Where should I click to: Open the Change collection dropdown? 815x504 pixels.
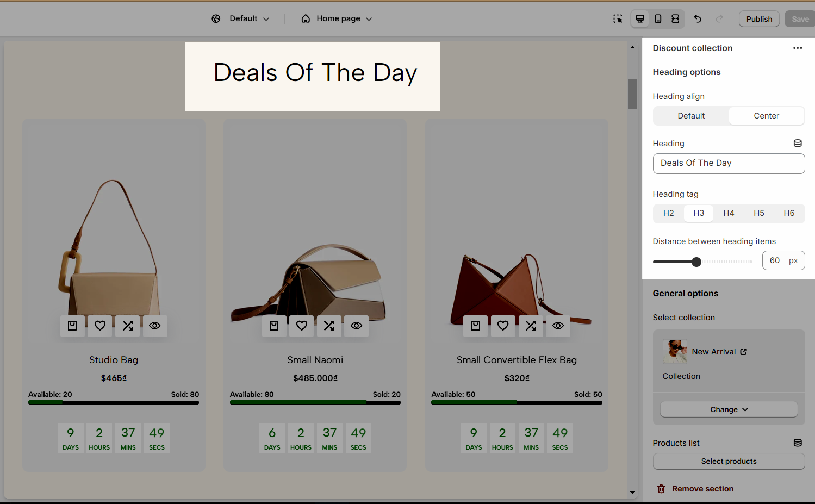(729, 409)
